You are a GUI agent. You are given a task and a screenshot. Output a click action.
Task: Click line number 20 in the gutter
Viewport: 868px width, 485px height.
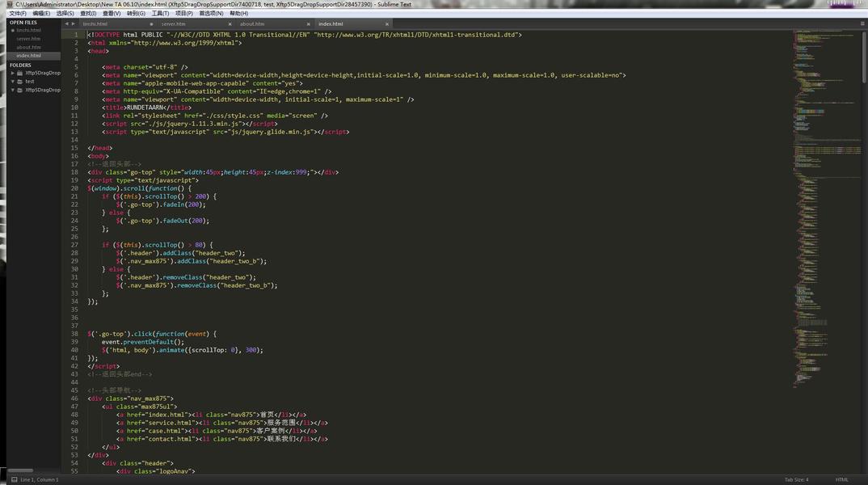click(74, 188)
